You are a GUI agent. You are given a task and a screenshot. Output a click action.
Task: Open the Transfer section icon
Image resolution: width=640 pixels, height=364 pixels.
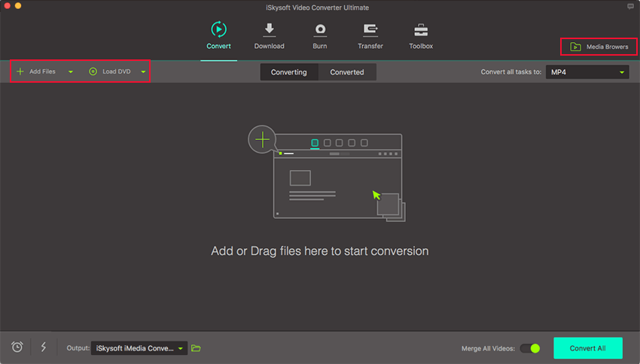[x=370, y=30]
